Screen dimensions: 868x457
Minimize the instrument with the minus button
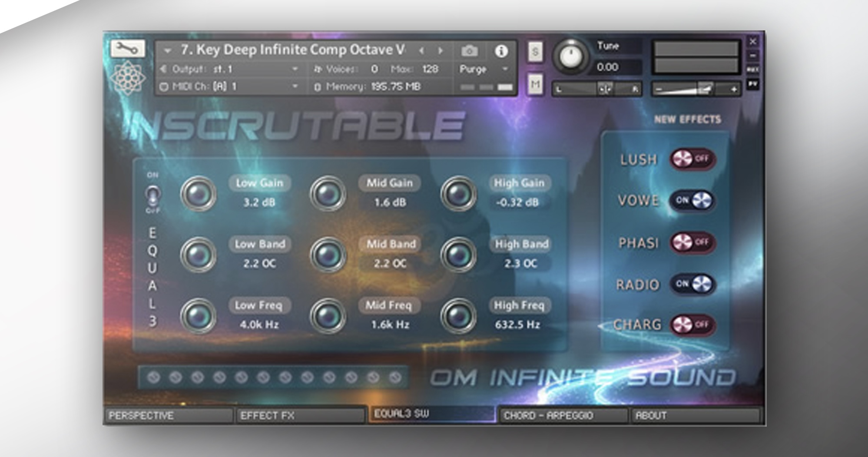(753, 56)
